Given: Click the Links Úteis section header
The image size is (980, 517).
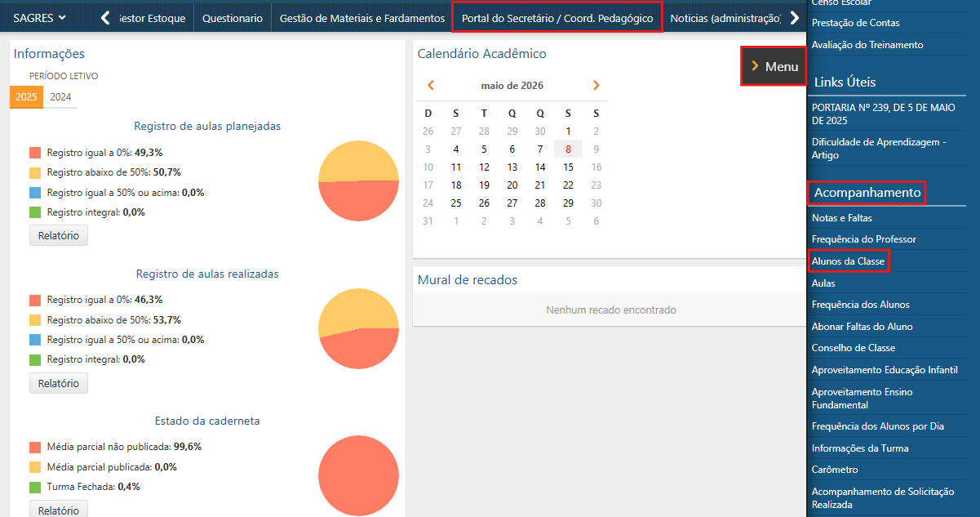Looking at the screenshot, I should tap(845, 82).
